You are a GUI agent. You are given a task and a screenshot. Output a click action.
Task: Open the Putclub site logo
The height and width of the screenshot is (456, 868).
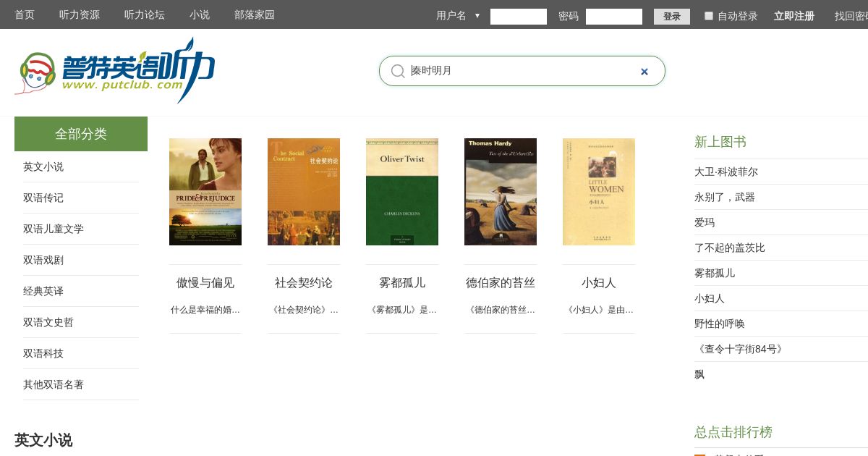tap(116, 70)
